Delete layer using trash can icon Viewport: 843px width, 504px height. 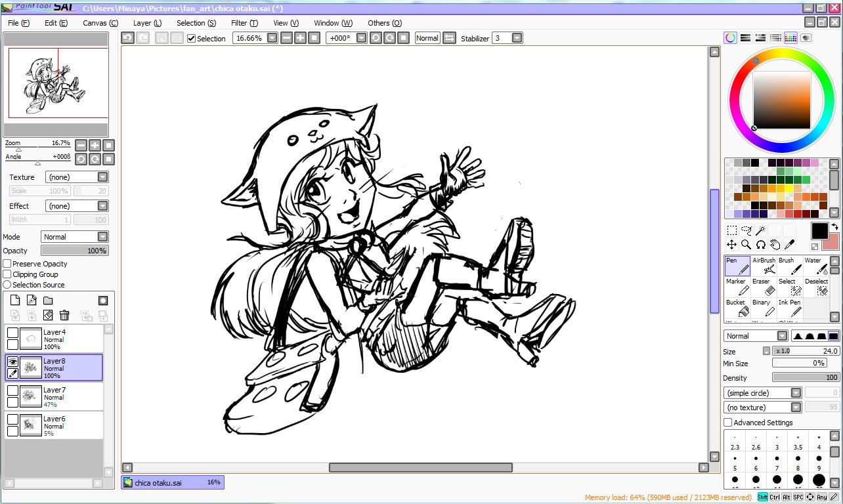(x=64, y=315)
